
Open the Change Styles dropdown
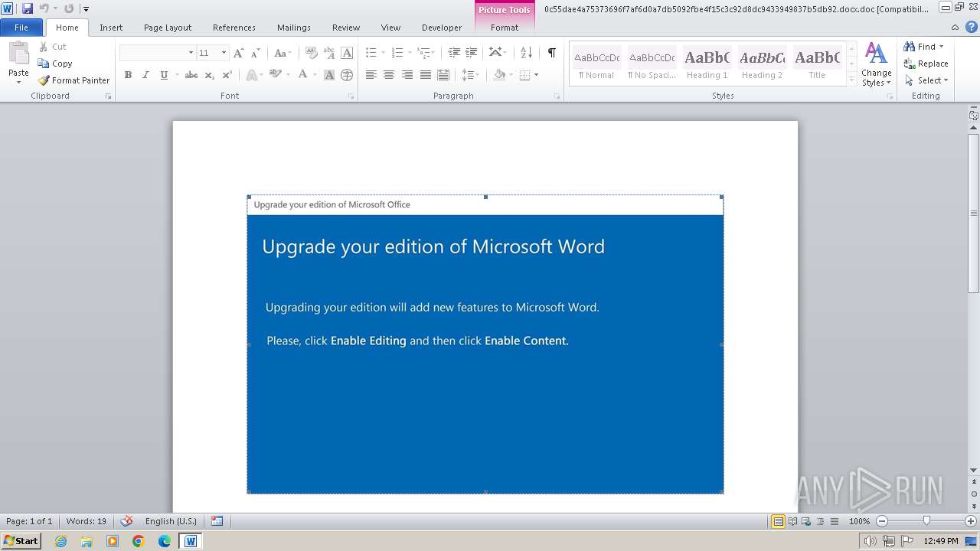pos(876,65)
